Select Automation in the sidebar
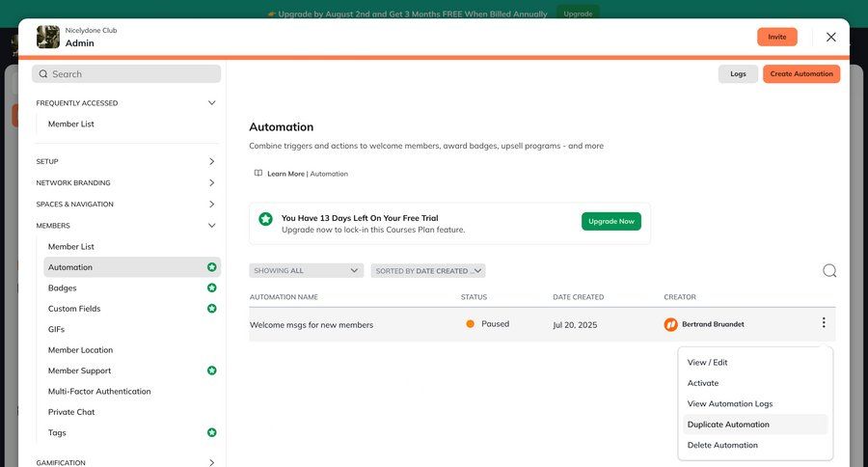The height and width of the screenshot is (467, 868). point(132,267)
